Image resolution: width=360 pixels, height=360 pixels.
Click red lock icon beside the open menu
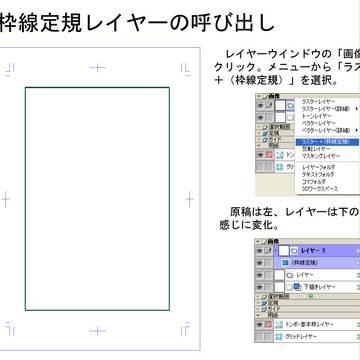268,155
